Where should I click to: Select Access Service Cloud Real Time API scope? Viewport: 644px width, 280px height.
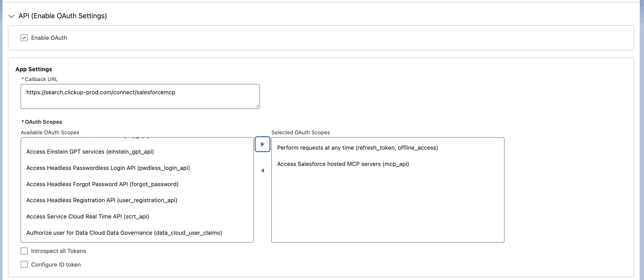[x=88, y=216]
